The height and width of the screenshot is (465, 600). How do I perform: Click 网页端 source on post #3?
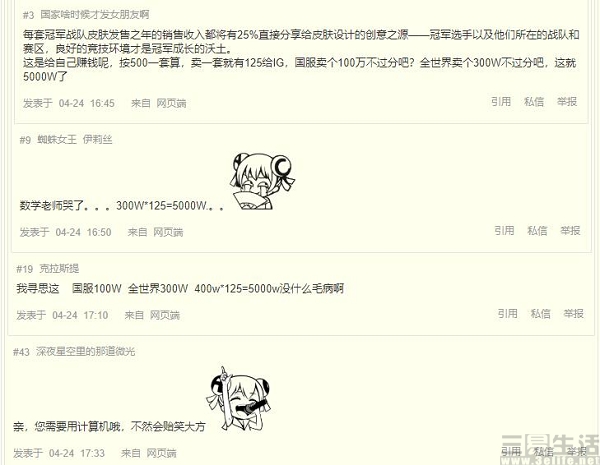171,103
